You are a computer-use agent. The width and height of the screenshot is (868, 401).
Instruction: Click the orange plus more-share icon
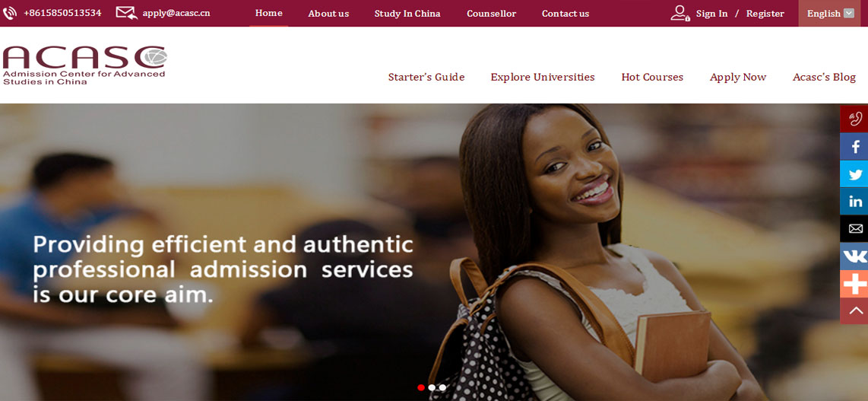(854, 284)
